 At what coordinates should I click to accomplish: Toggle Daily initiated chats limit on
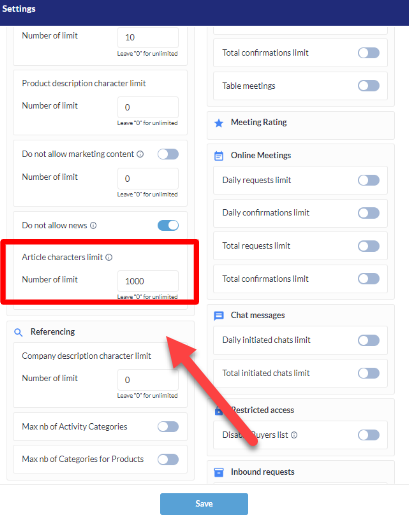tap(369, 340)
